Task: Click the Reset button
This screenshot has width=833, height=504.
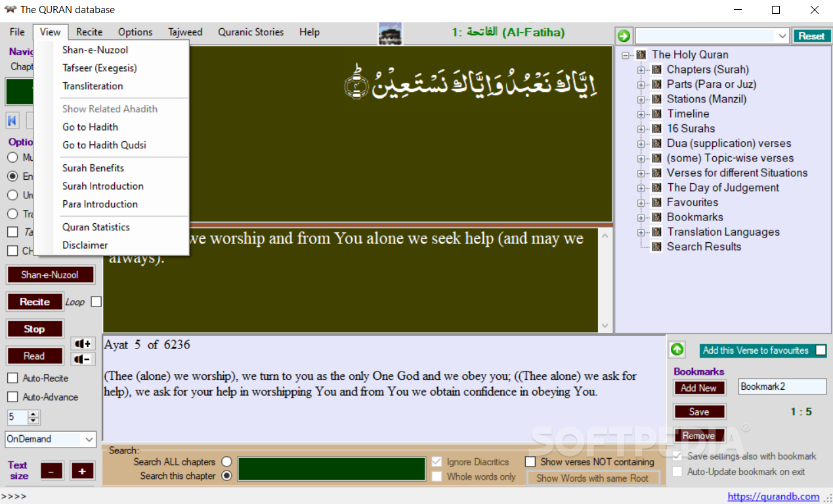Action: tap(811, 36)
